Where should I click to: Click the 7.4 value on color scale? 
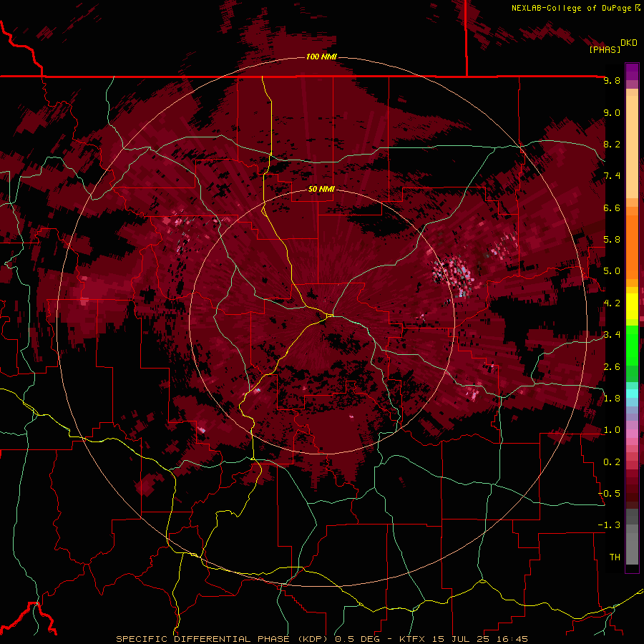[612, 176]
